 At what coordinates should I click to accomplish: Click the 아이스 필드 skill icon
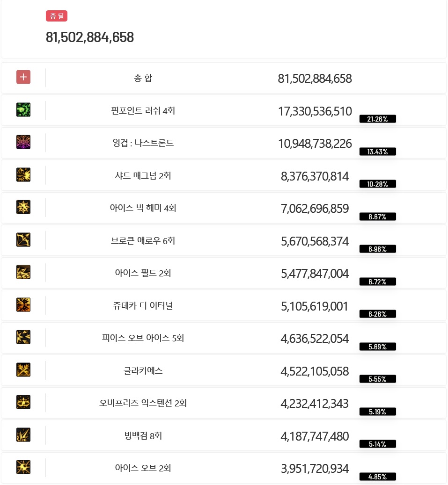(x=23, y=272)
